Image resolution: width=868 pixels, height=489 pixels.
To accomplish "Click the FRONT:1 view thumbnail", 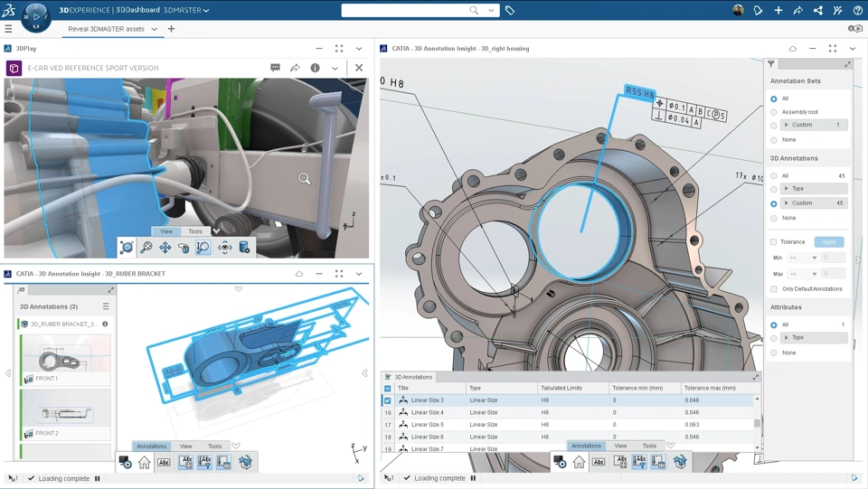I will pyautogui.click(x=65, y=358).
